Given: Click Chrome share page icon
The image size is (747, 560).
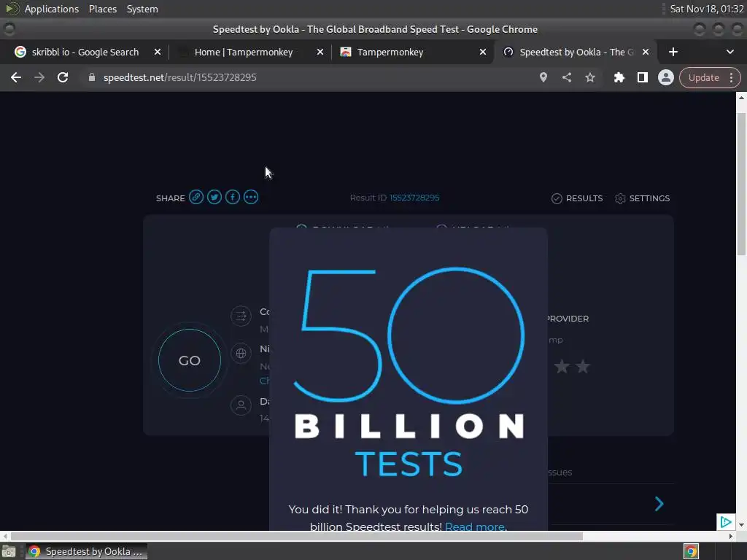Looking at the screenshot, I should coord(566,77).
